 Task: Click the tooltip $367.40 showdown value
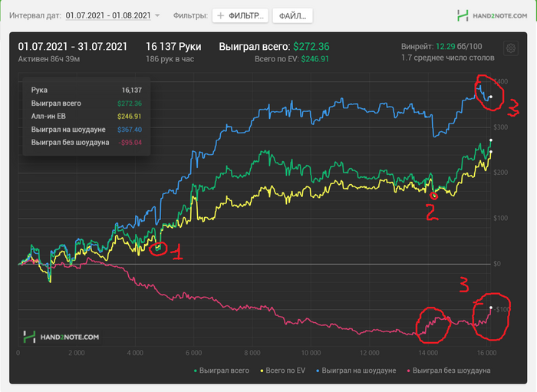[130, 130]
